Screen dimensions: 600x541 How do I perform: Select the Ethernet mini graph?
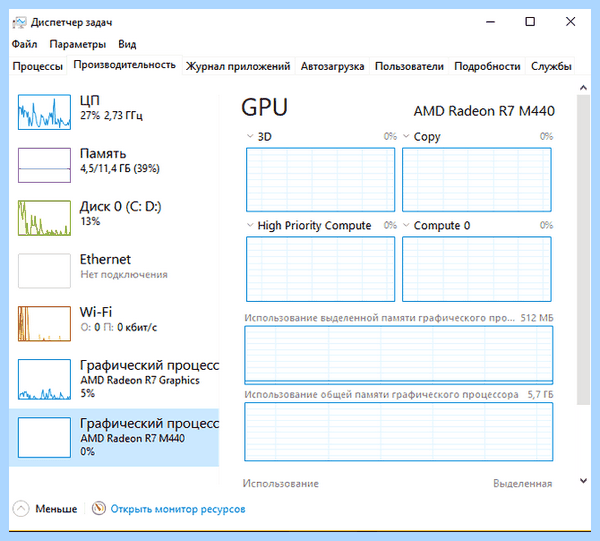point(44,270)
